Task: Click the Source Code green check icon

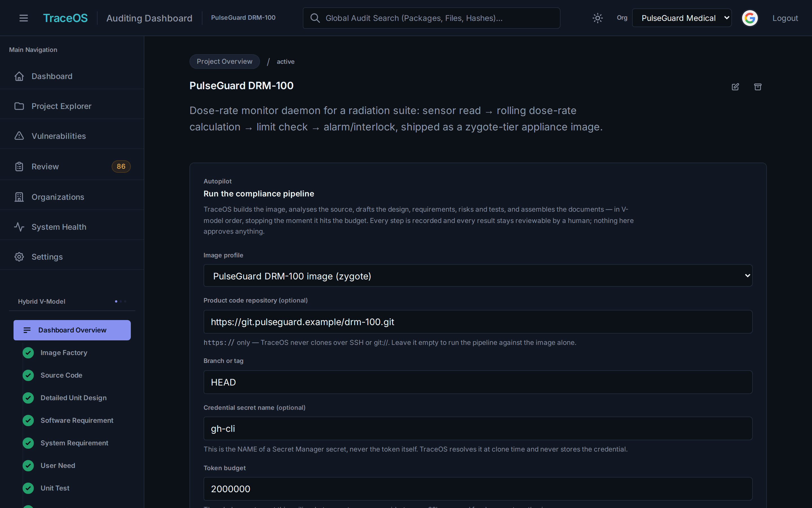Action: click(28, 375)
